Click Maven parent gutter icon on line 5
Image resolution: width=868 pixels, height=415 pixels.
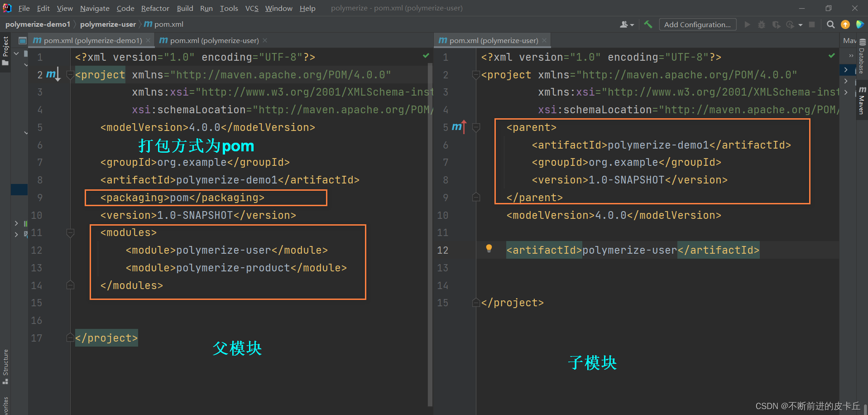point(459,127)
